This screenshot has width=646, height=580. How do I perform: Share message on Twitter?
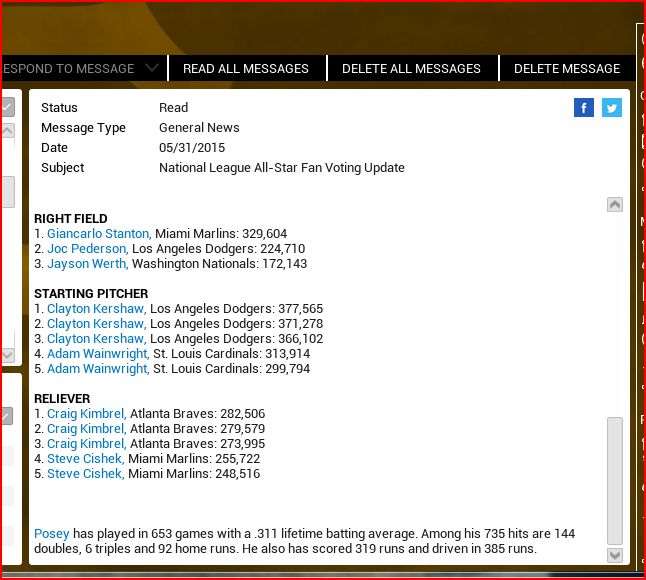point(612,108)
